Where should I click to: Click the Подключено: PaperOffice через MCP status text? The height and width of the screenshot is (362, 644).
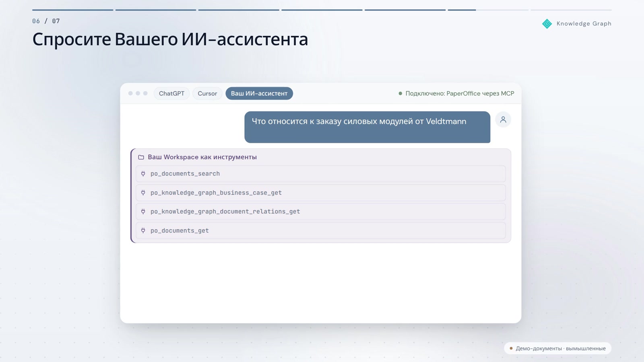pos(460,93)
